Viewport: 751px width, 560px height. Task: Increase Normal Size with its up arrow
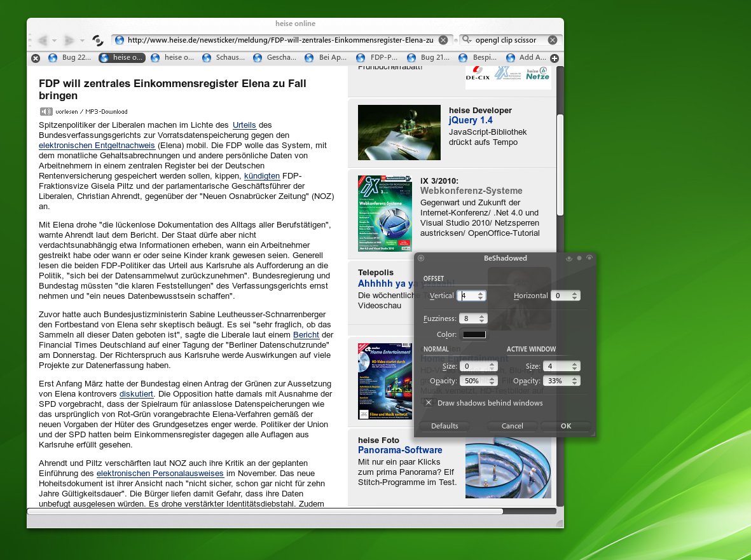point(492,364)
